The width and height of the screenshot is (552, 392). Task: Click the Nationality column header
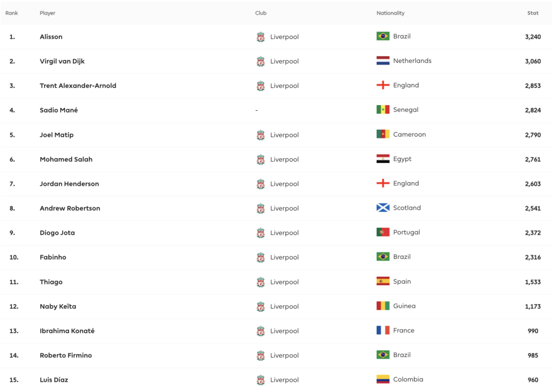tap(390, 13)
